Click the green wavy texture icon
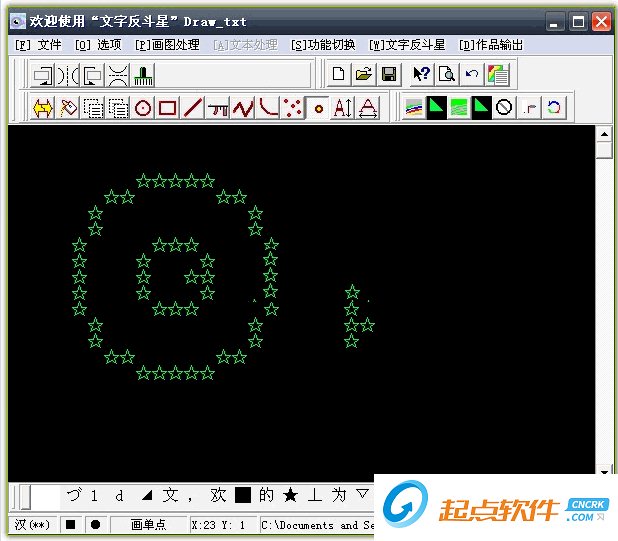Image resolution: width=618 pixels, height=541 pixels. (459, 108)
